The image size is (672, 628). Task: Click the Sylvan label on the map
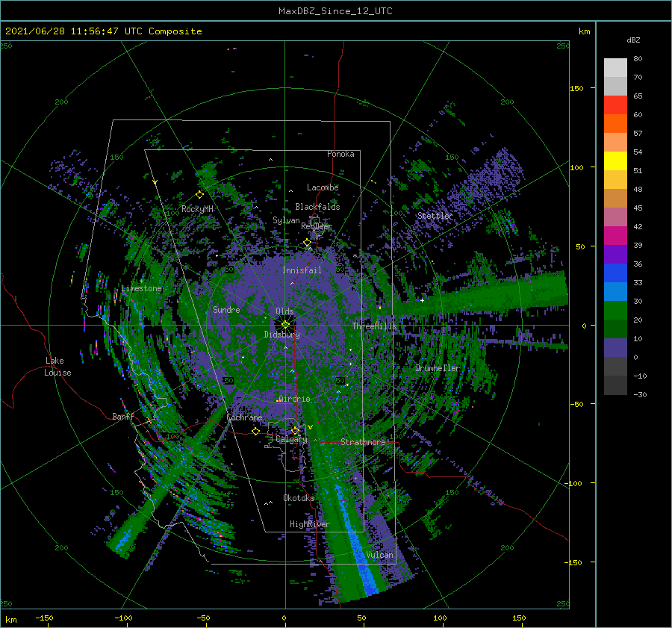click(x=286, y=220)
